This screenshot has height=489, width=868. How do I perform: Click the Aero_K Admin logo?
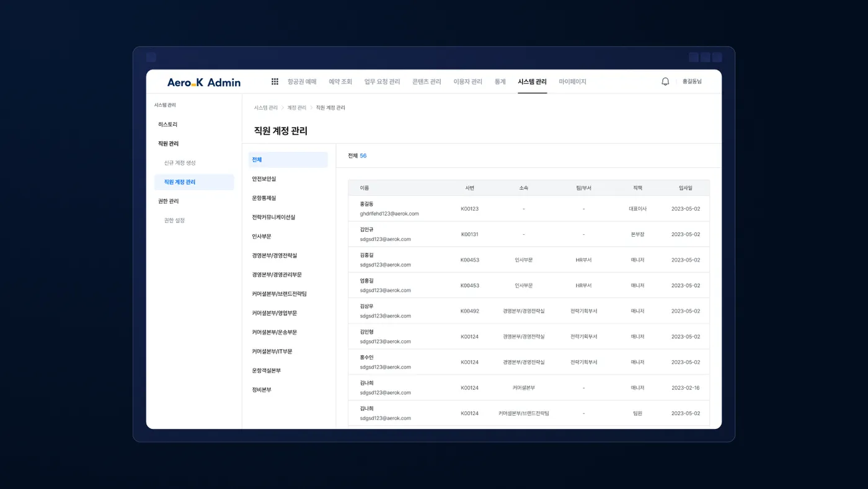point(204,82)
